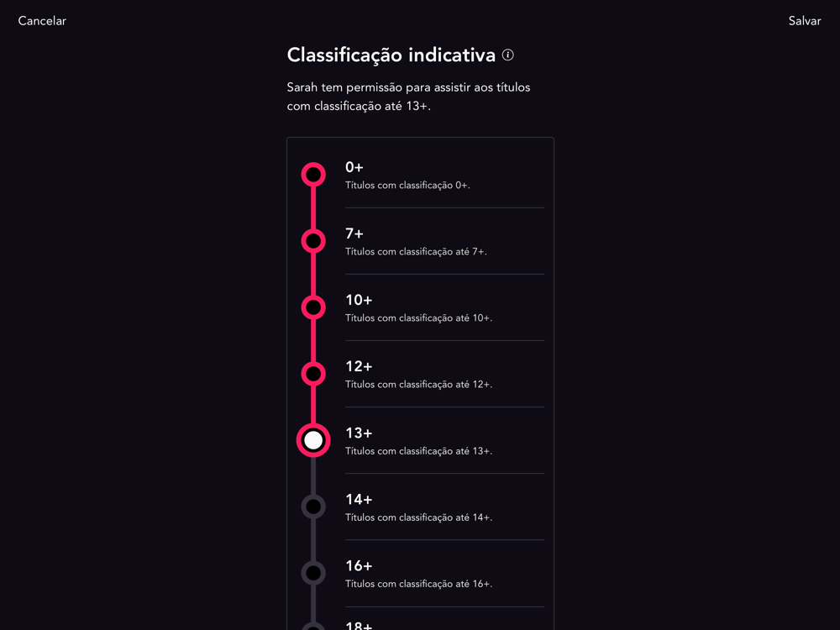This screenshot has width=840, height=630.
Task: Select the 10+ rating circle
Action: pyautogui.click(x=313, y=307)
